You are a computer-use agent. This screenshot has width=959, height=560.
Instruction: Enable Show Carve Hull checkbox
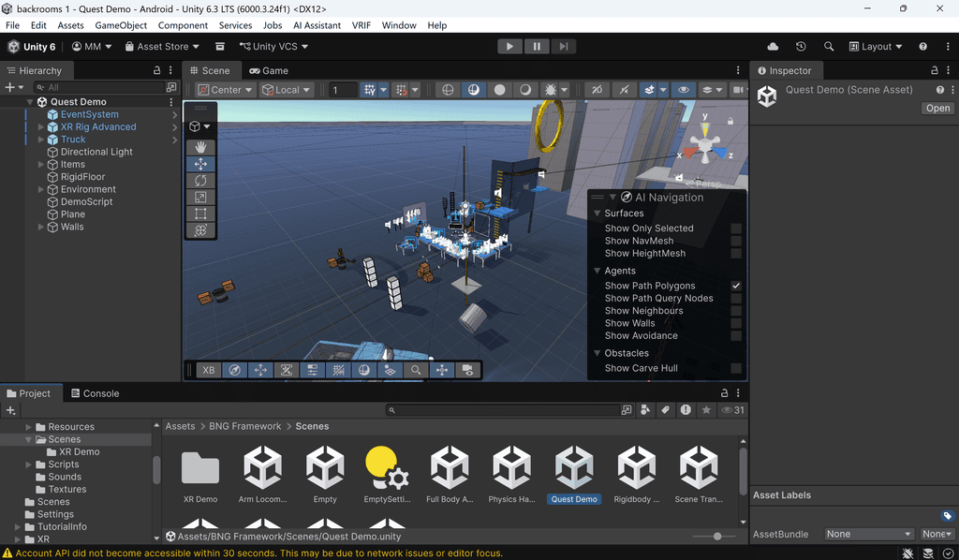(736, 368)
